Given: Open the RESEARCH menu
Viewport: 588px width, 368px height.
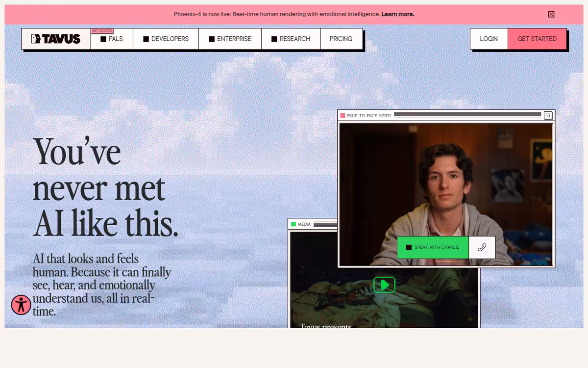Looking at the screenshot, I should tap(291, 39).
